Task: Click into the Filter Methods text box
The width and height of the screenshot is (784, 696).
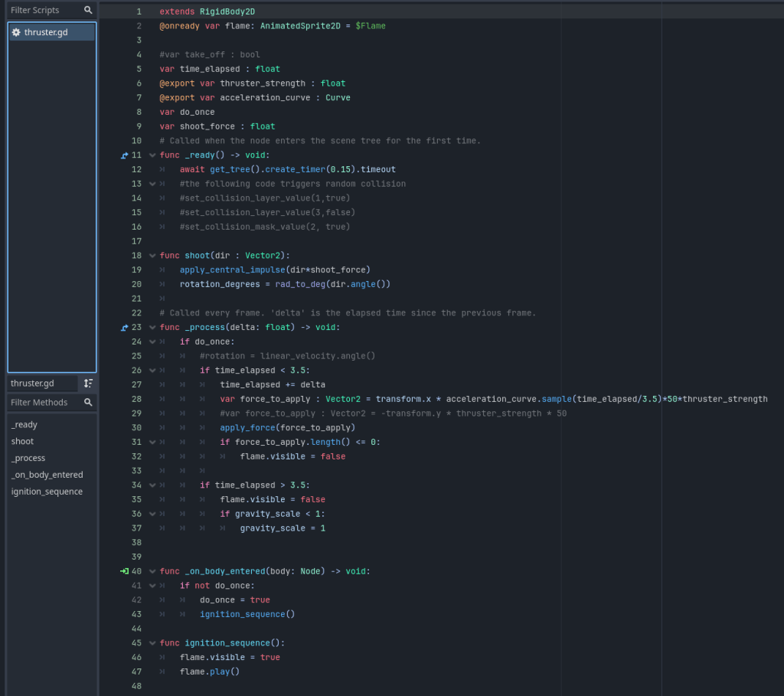Action: (42, 403)
